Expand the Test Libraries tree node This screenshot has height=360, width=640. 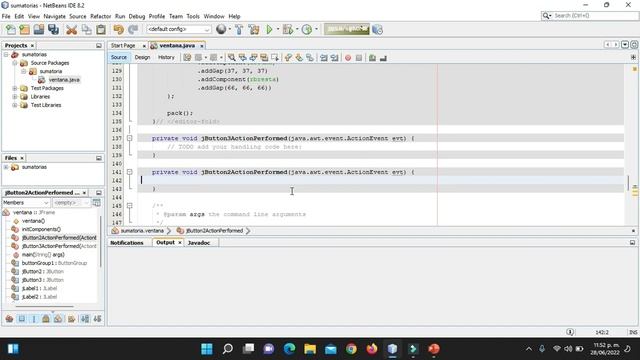15,105
